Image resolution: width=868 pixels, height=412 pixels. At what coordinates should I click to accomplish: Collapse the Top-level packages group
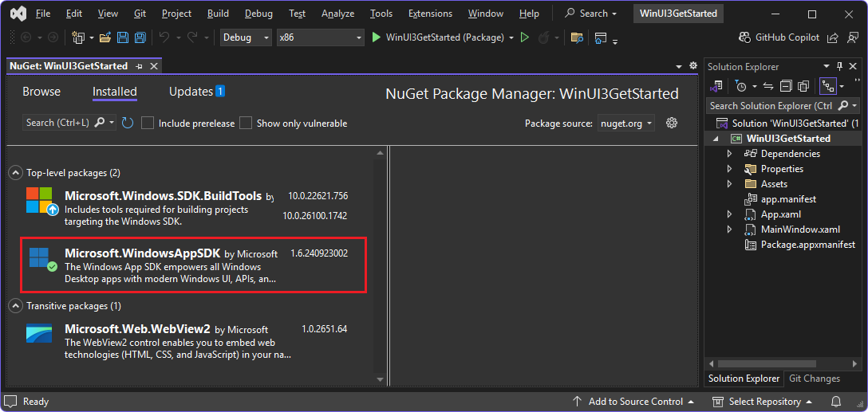tap(15, 173)
